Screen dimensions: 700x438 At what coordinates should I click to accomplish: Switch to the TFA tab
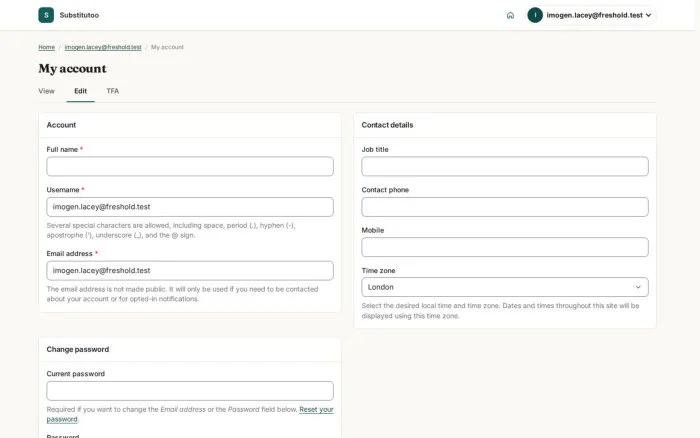tap(112, 91)
